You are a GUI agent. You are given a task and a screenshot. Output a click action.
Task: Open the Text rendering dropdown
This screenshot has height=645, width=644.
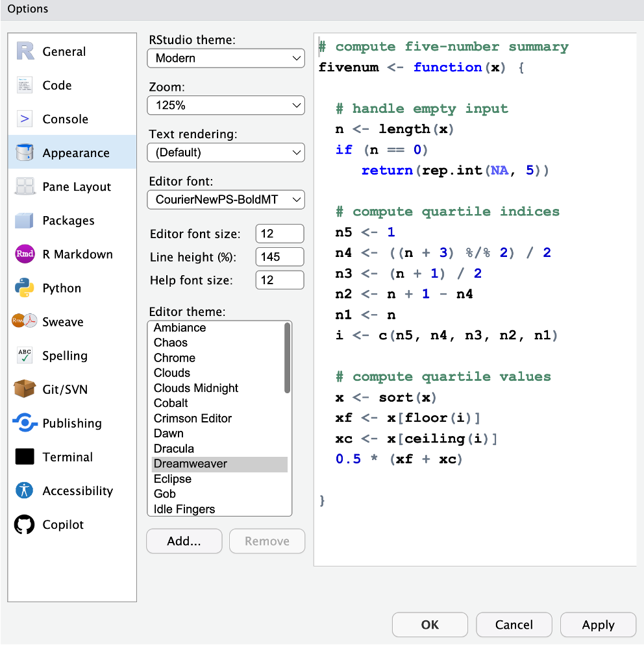[226, 152]
